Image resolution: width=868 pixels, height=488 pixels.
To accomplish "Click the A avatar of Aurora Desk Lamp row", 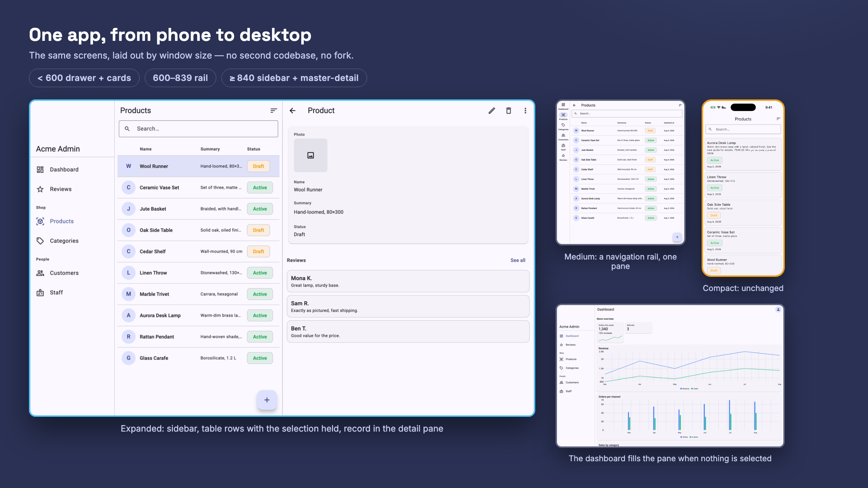I will [x=128, y=316].
